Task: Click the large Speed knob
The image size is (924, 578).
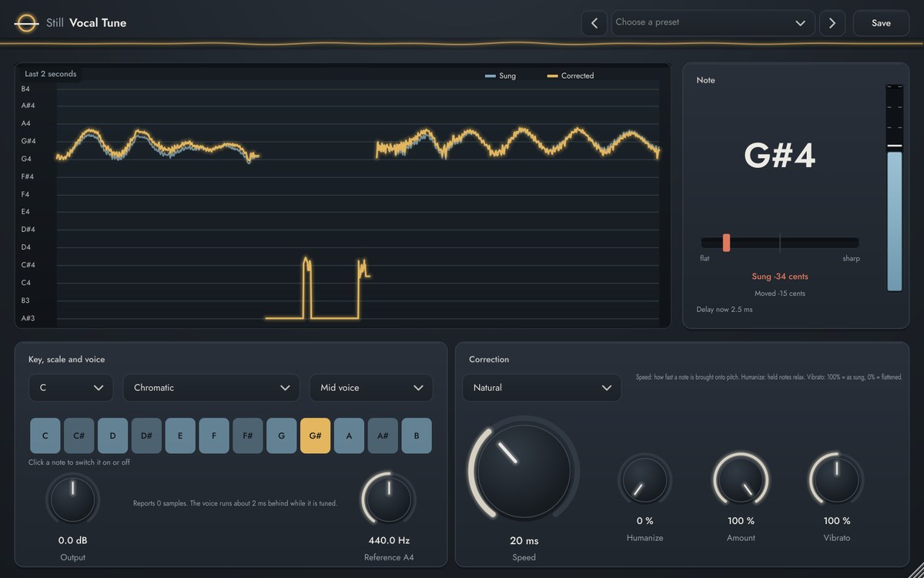Action: point(524,470)
